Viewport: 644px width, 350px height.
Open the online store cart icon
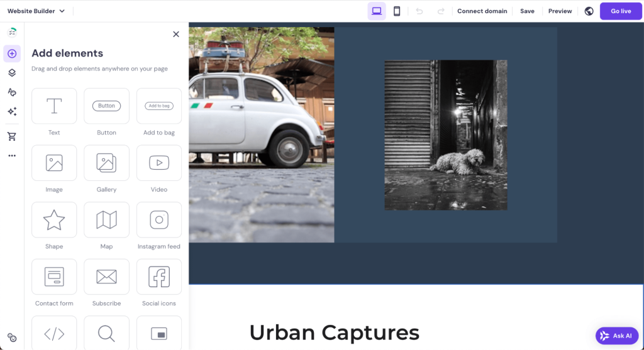click(x=12, y=136)
